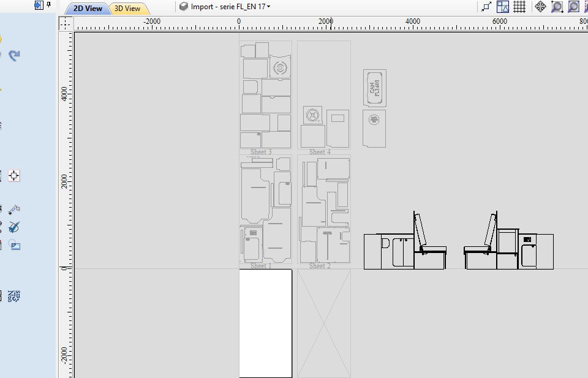Toggle smart snapping guides icon
The width and height of the screenshot is (588, 378).
503,7
